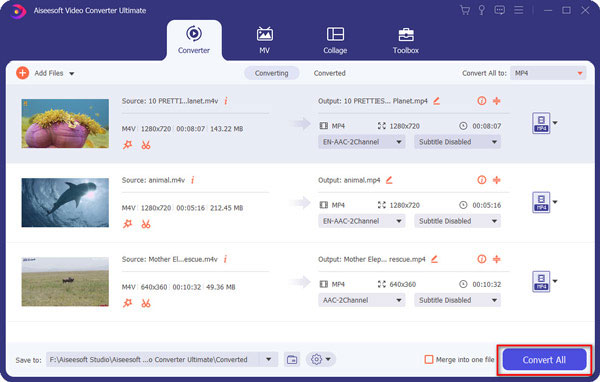Viewport: 600px width, 382px height.
Task: Open the shopping cart purchase icon
Action: 465,10
